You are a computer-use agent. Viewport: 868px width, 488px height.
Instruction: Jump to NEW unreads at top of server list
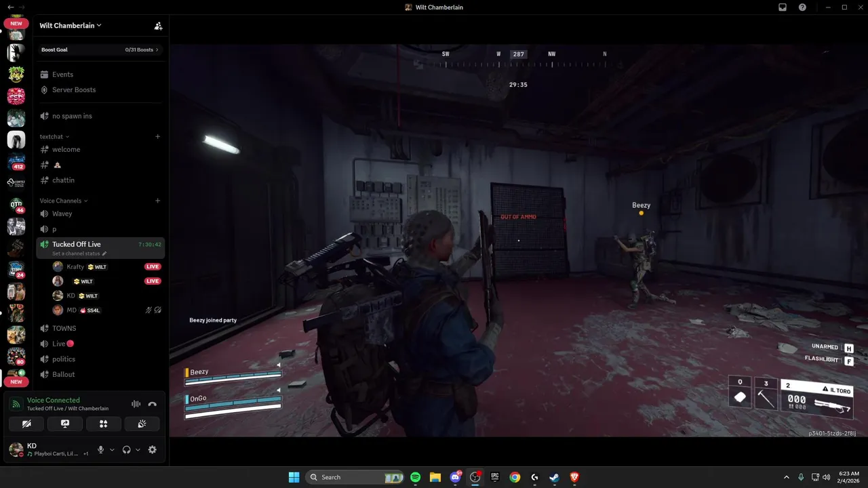pos(16,24)
